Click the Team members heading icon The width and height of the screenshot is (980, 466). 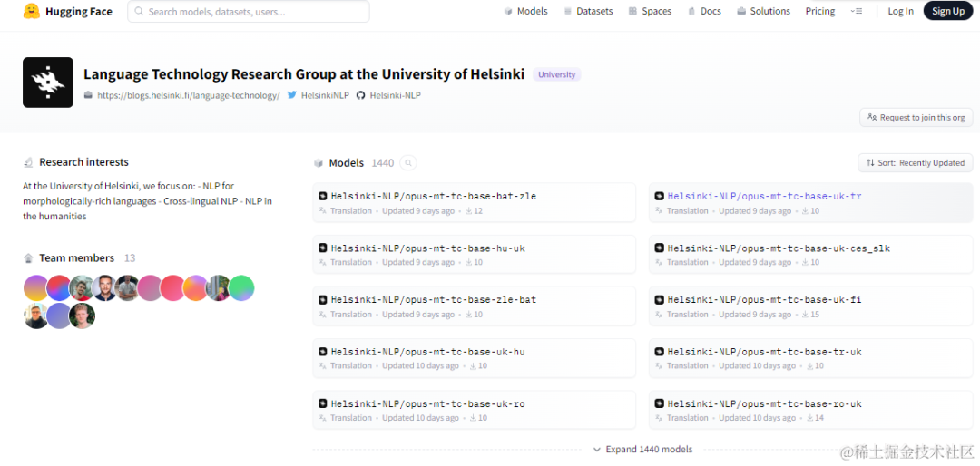tap(28, 258)
